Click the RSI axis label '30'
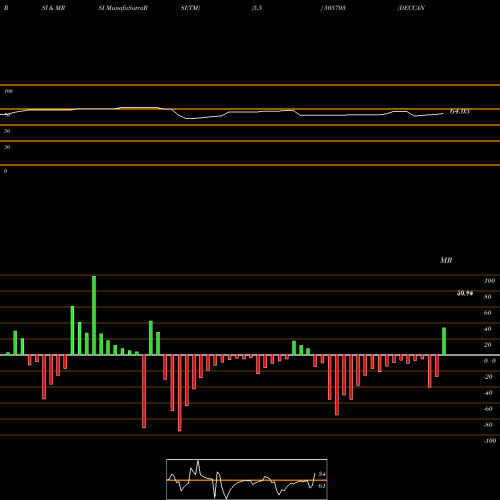500x500 pixels. click(x=7, y=147)
